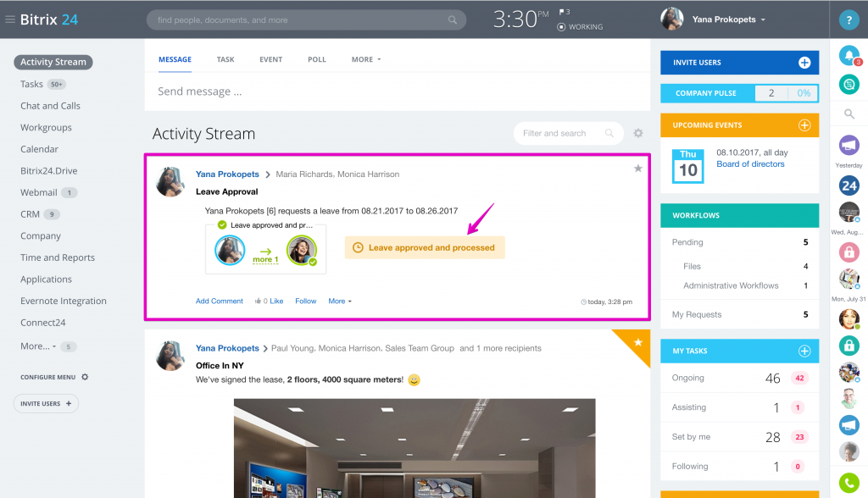Click the plus icon on Invite Users banner
This screenshot has height=498, width=868.
(x=804, y=63)
